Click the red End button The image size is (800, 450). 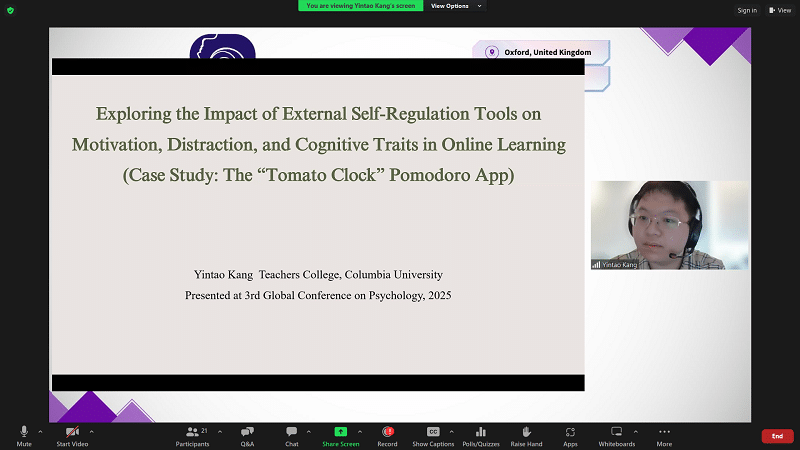coord(777,436)
